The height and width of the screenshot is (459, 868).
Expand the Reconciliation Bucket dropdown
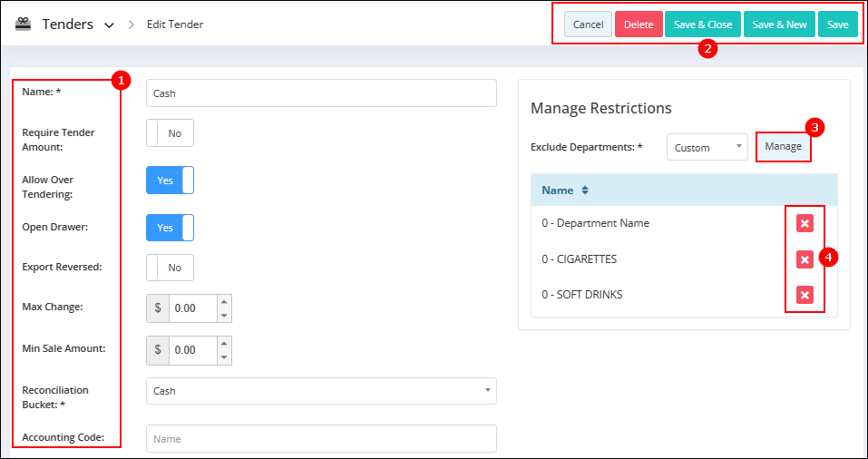(x=321, y=391)
